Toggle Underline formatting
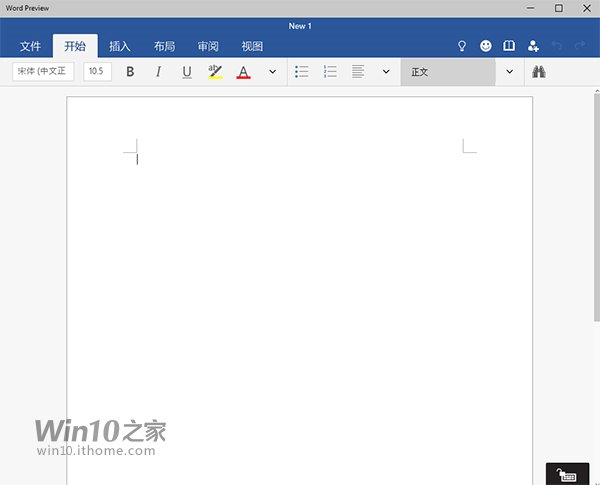This screenshot has width=600, height=485. point(187,72)
